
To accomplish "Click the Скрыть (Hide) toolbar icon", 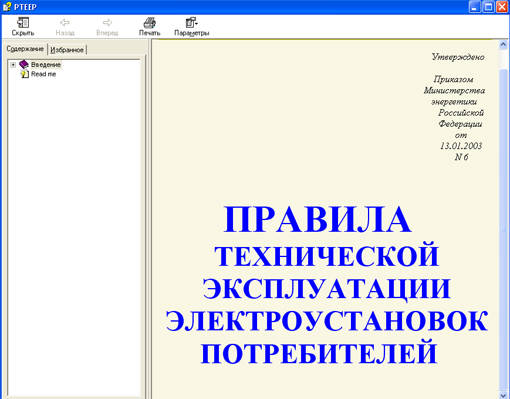I will click(x=23, y=23).
